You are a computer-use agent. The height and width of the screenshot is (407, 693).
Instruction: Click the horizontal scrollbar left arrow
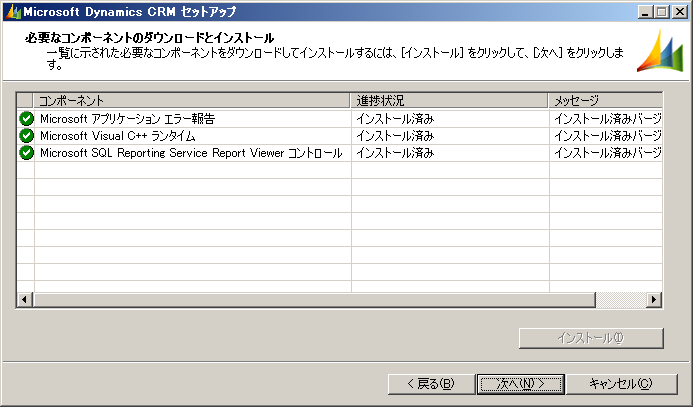25,300
